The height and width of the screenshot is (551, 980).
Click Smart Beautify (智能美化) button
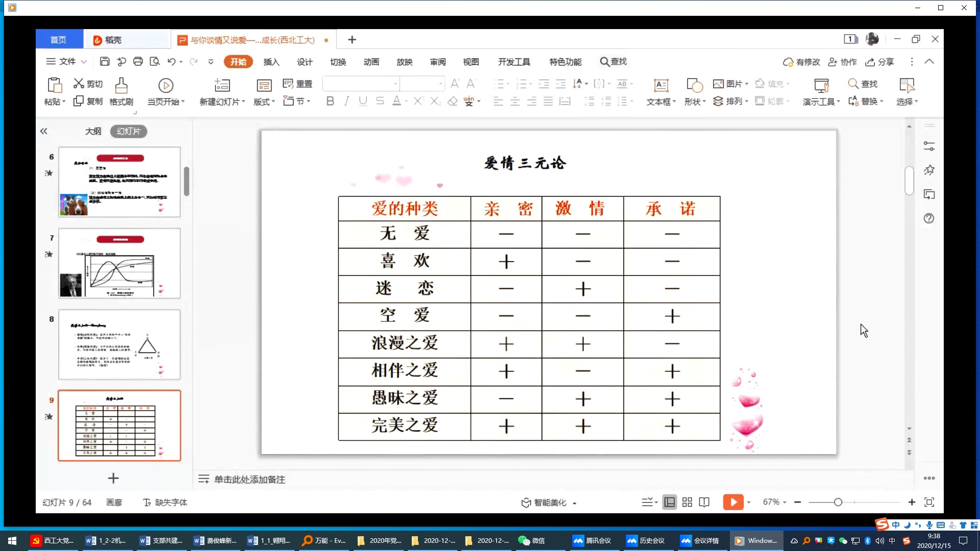click(544, 503)
